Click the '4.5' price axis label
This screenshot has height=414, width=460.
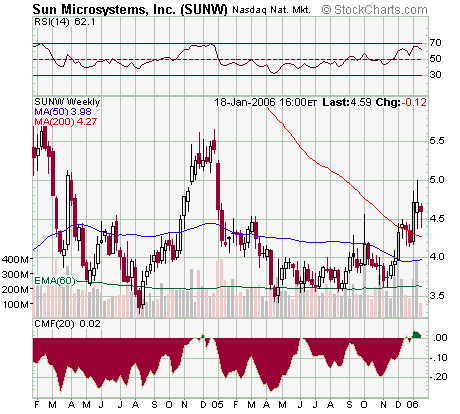tap(437, 219)
